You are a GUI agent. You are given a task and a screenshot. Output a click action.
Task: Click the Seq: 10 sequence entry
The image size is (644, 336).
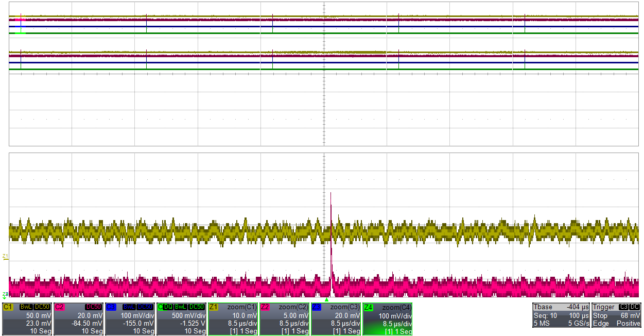(x=545, y=315)
